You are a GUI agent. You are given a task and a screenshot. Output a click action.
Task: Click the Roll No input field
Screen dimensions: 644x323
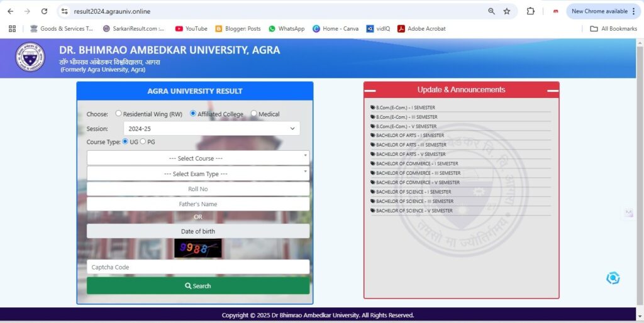(x=198, y=189)
